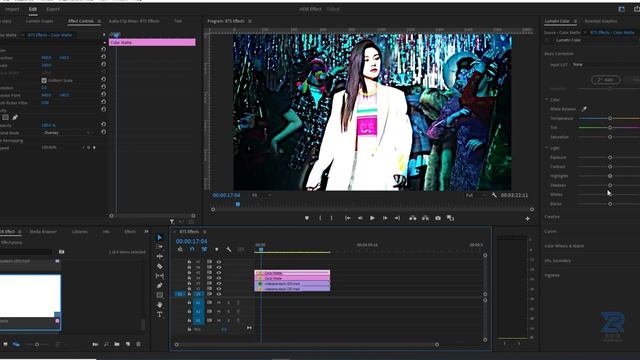The height and width of the screenshot is (360, 640).
Task: Select the Razor tool
Action: click(160, 266)
